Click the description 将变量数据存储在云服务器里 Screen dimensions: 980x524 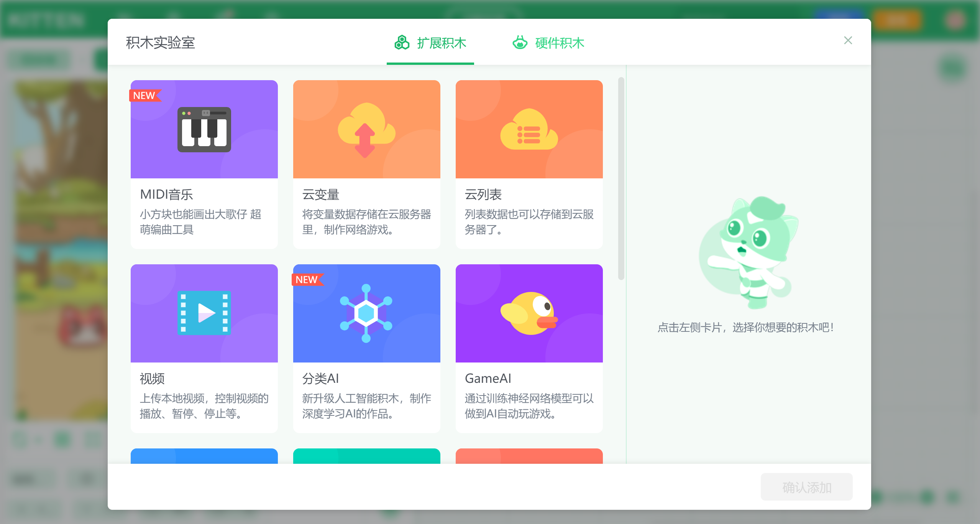point(367,222)
